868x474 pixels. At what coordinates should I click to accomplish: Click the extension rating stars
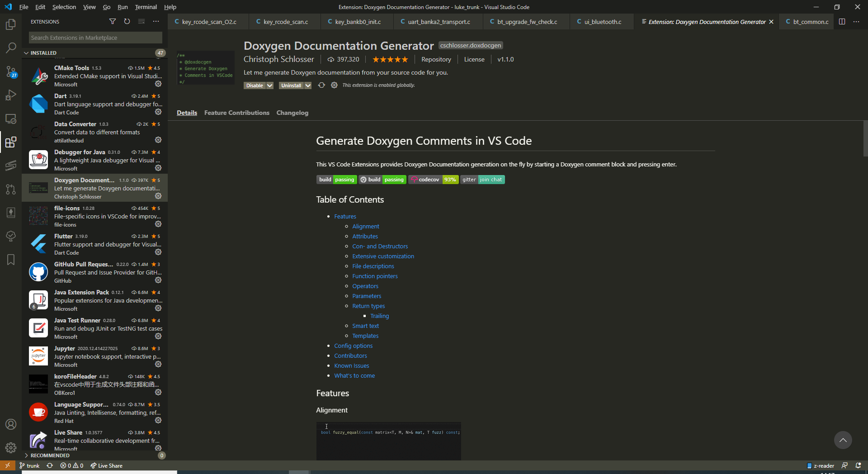coord(390,59)
